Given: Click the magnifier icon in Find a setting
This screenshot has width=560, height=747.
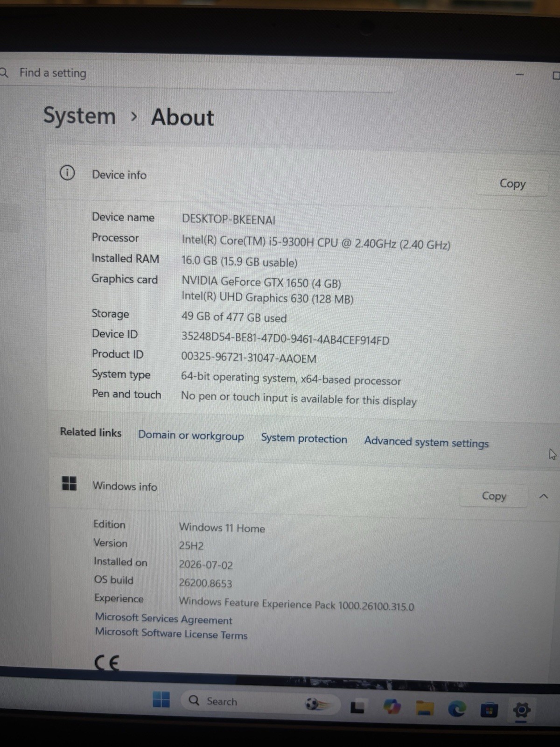Looking at the screenshot, I should (4, 73).
